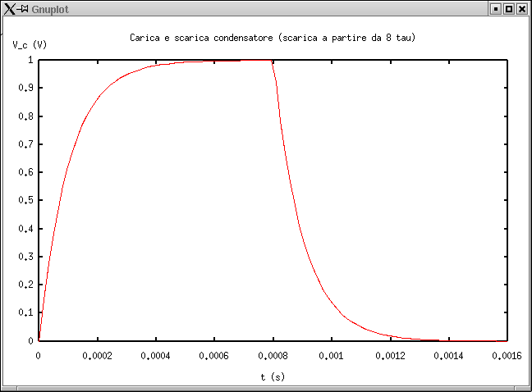Click the plot title 'Carica e scarica condensatore'
532x392 pixels.
pos(277,39)
